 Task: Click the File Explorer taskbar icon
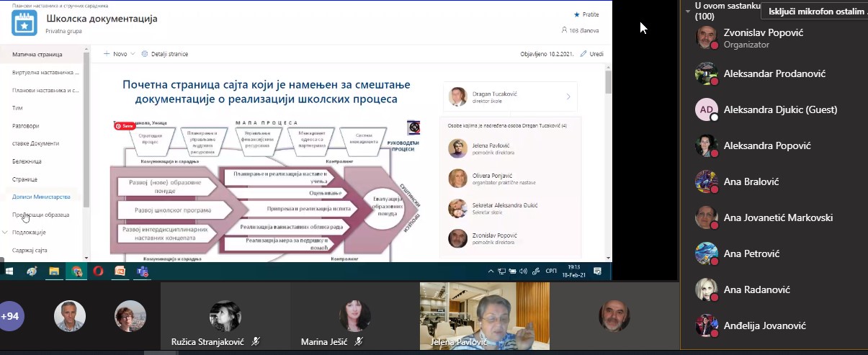[53, 271]
